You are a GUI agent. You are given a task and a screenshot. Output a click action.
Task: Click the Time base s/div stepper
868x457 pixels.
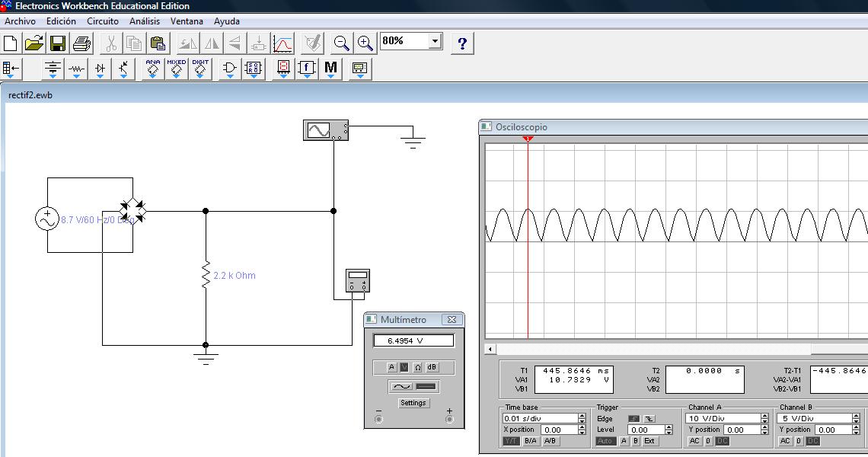pyautogui.click(x=582, y=418)
